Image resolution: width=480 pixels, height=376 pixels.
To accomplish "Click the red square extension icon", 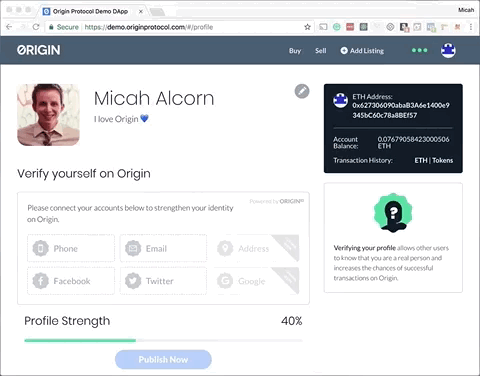I will click(350, 27).
